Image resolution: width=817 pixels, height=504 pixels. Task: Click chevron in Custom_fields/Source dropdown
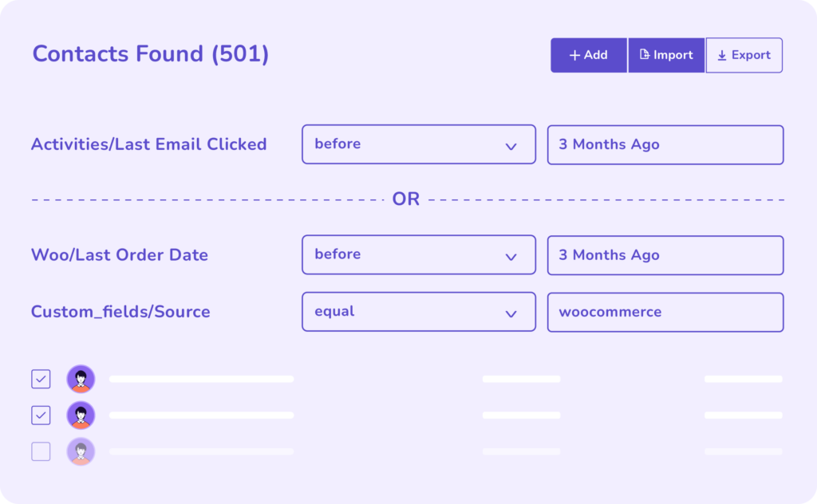(511, 314)
